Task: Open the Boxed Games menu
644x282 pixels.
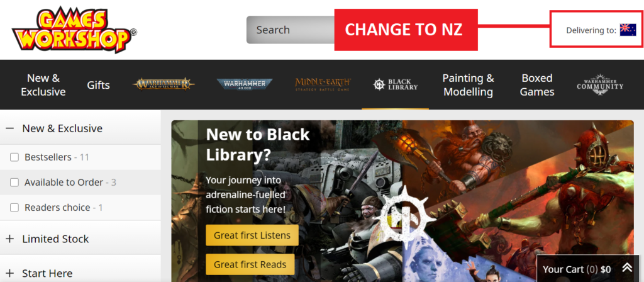Action: click(537, 85)
